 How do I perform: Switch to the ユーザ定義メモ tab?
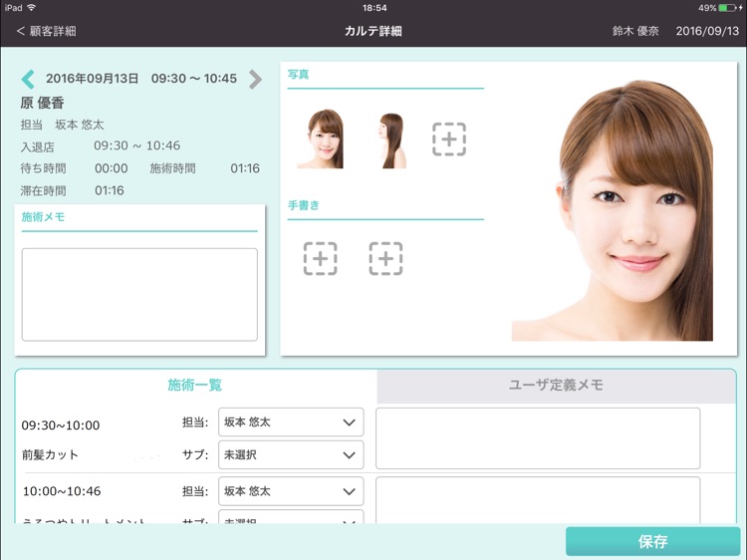pos(556,385)
